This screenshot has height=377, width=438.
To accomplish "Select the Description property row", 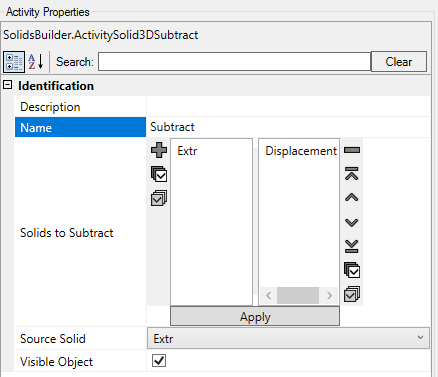I will point(80,107).
